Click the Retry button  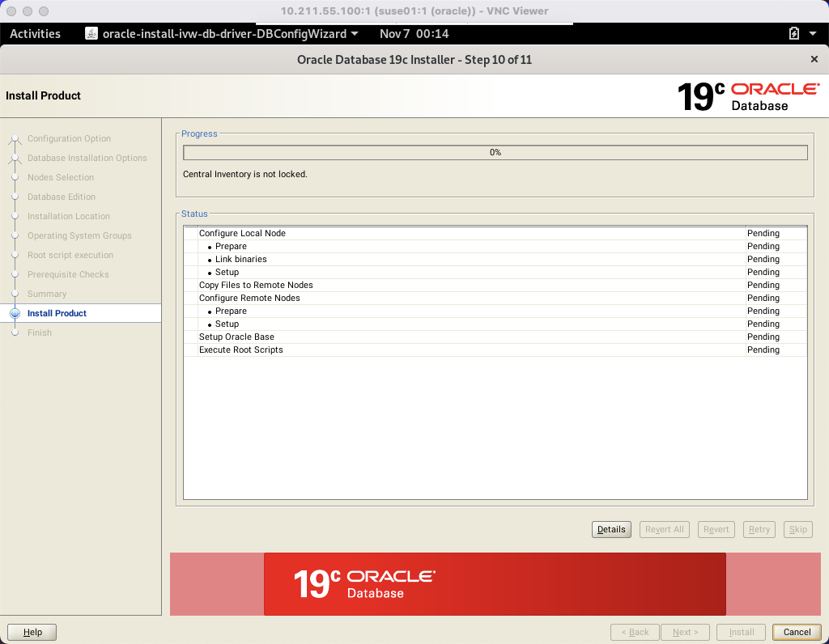click(x=759, y=529)
